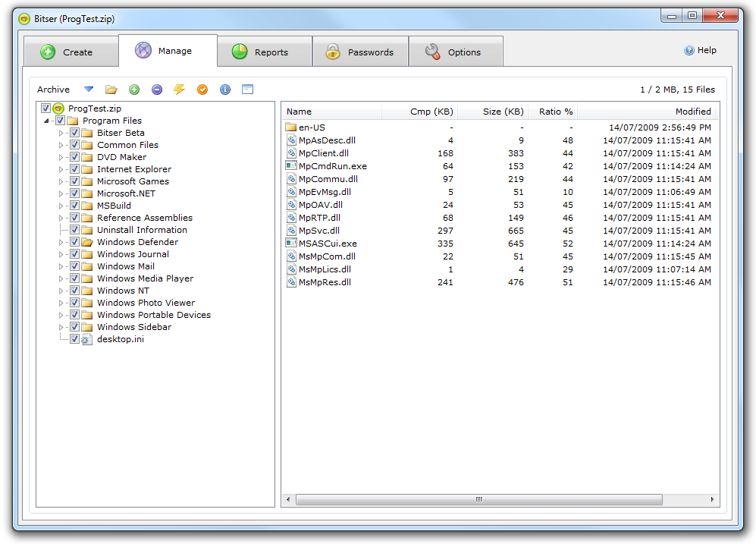Open the Passwords tab
The width and height of the screenshot is (756, 544).
click(360, 52)
